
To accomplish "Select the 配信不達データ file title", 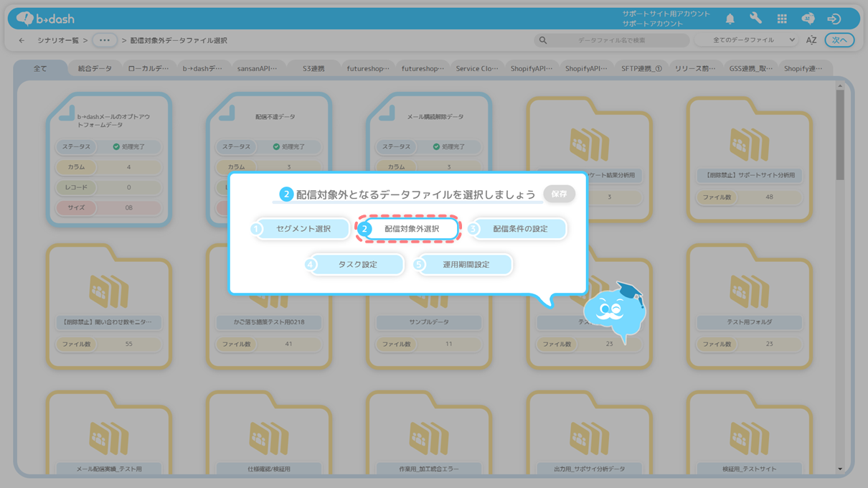I will [275, 116].
